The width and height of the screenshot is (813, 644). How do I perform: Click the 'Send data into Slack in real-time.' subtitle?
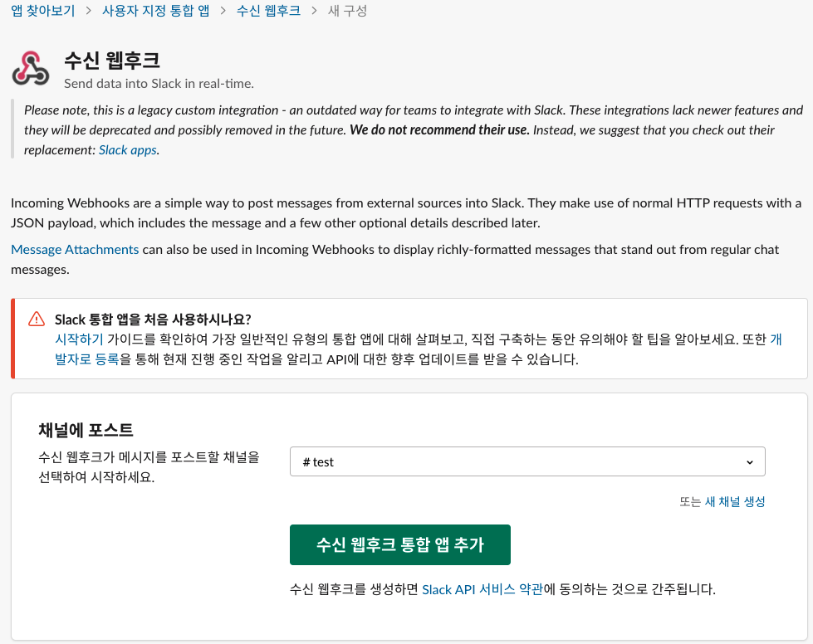click(x=159, y=84)
